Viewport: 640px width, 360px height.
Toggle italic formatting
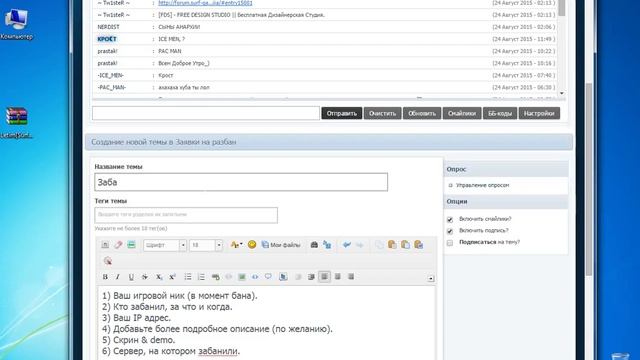tap(118, 277)
